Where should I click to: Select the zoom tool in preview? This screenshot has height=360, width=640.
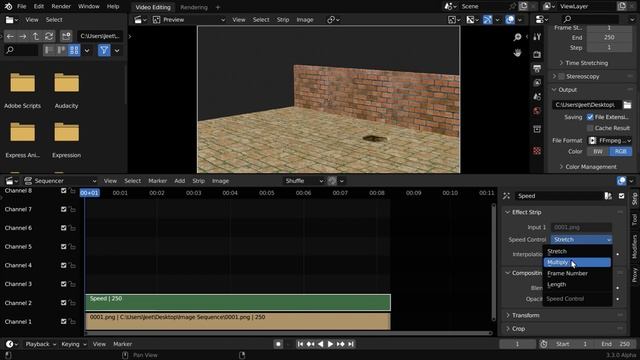click(x=517, y=37)
